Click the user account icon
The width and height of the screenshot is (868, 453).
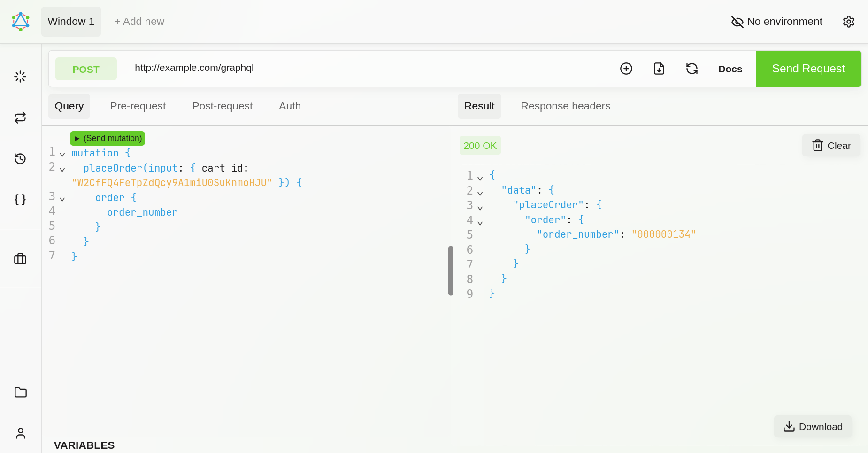[x=20, y=433]
